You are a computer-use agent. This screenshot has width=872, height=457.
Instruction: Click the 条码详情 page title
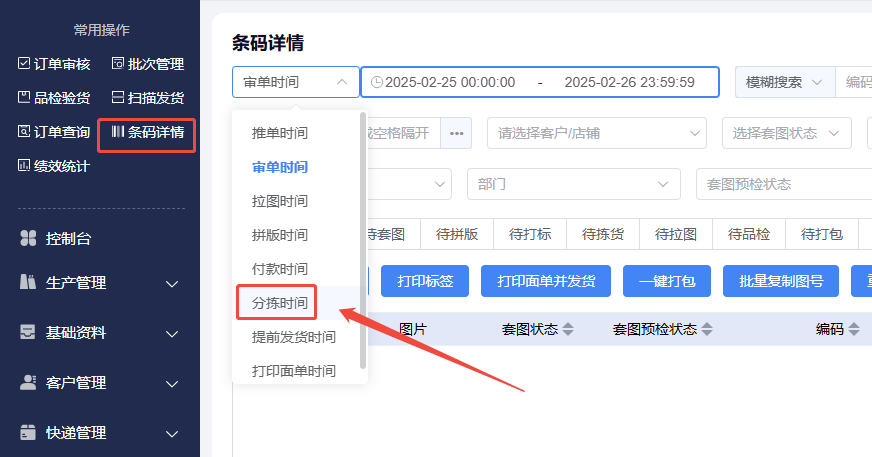click(267, 43)
